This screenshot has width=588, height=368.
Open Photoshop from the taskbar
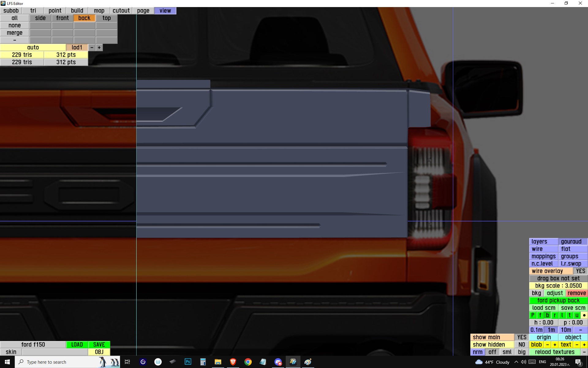tap(188, 362)
